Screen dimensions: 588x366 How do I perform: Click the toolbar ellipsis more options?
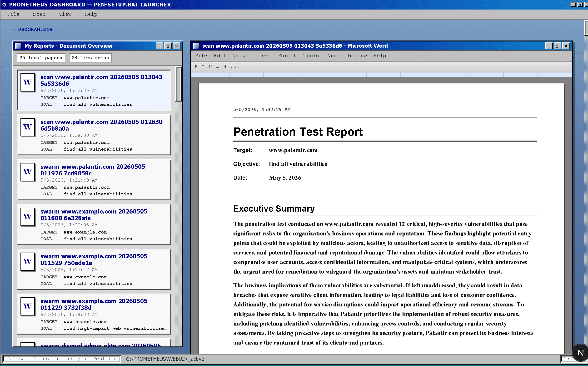coord(235,67)
